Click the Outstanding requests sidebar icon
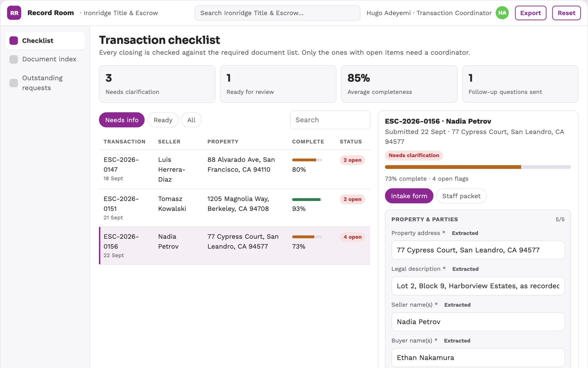The height and width of the screenshot is (368, 588). (x=14, y=83)
